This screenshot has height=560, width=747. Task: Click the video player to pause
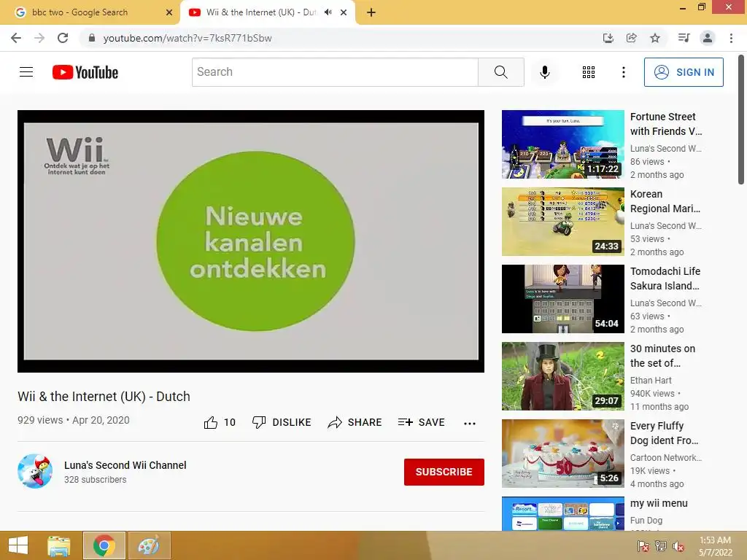click(251, 241)
